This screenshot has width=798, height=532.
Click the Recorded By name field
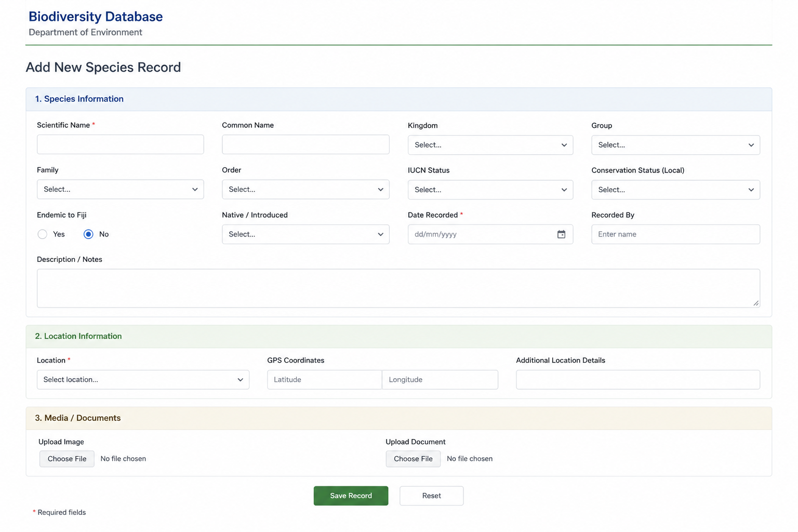(675, 234)
